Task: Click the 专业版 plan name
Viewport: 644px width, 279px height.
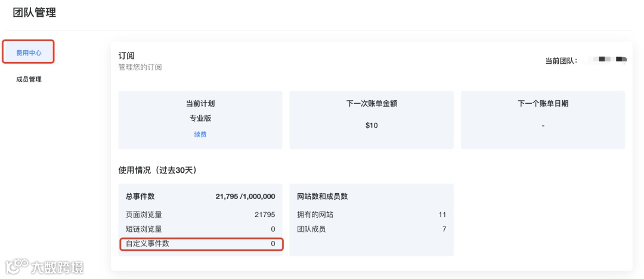Action: click(200, 118)
